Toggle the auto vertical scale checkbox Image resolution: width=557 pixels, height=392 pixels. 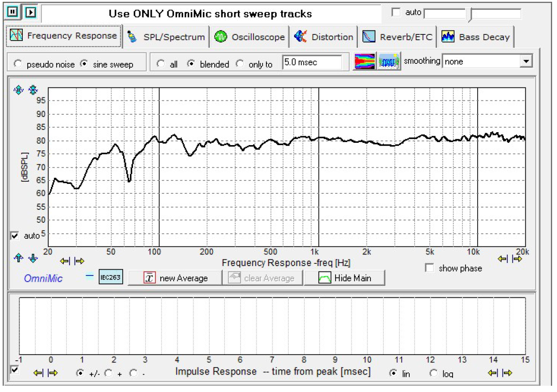pyautogui.click(x=15, y=235)
